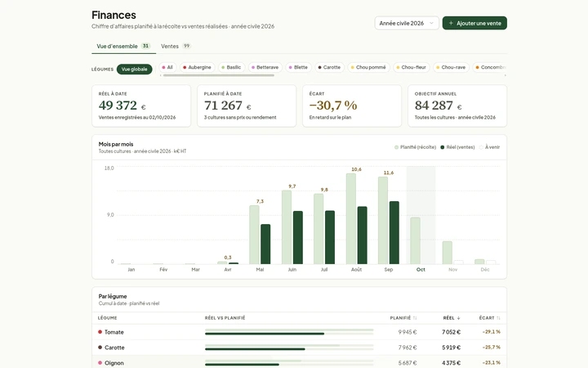Filter by the Basilic chip
This screenshot has width=588, height=368.
click(x=231, y=68)
